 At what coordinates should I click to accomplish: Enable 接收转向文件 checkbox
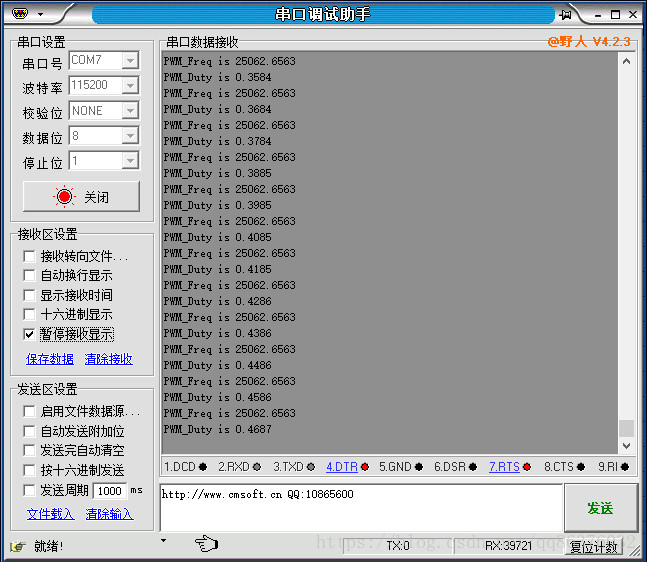point(29,256)
